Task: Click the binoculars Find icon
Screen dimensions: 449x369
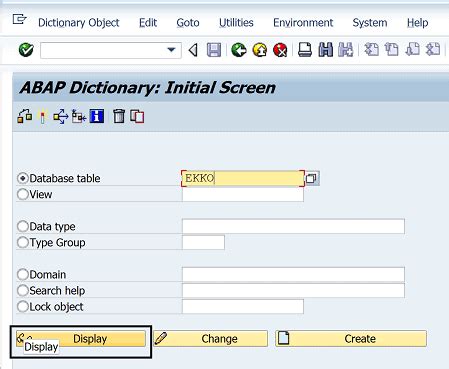Action: click(326, 50)
